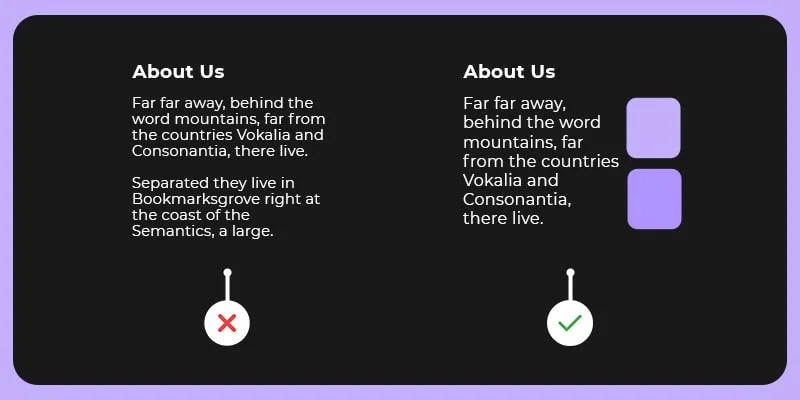Click 'from the countries' in right paragraph
Screen dimensions: 800x400
pyautogui.click(x=540, y=161)
